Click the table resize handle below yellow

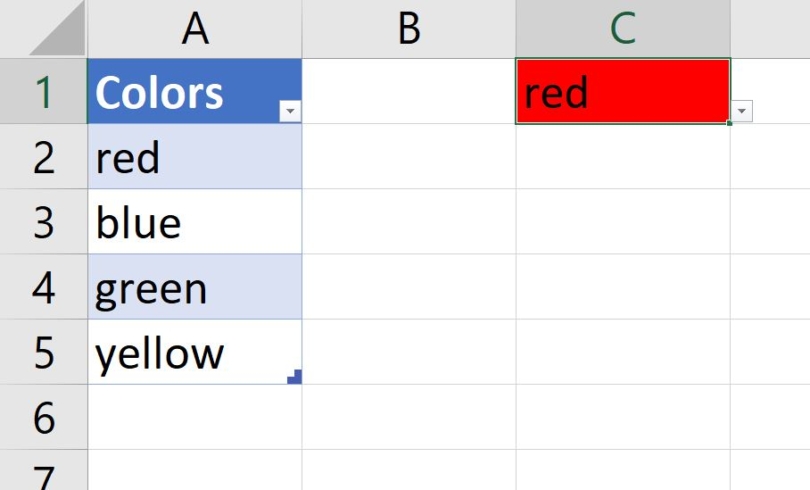pos(294,377)
